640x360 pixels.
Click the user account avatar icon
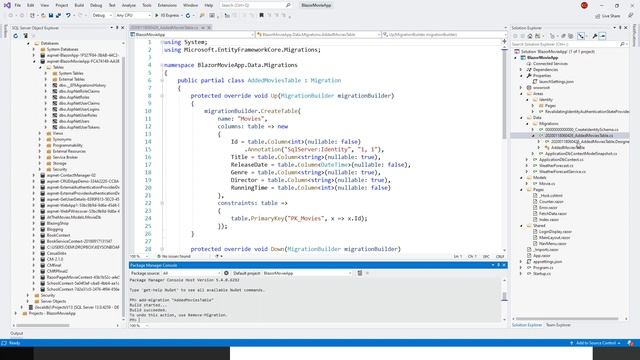[x=584, y=5]
